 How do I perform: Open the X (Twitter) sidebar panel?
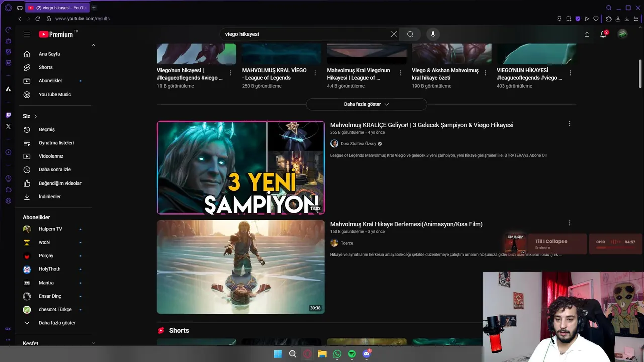[x=8, y=126]
